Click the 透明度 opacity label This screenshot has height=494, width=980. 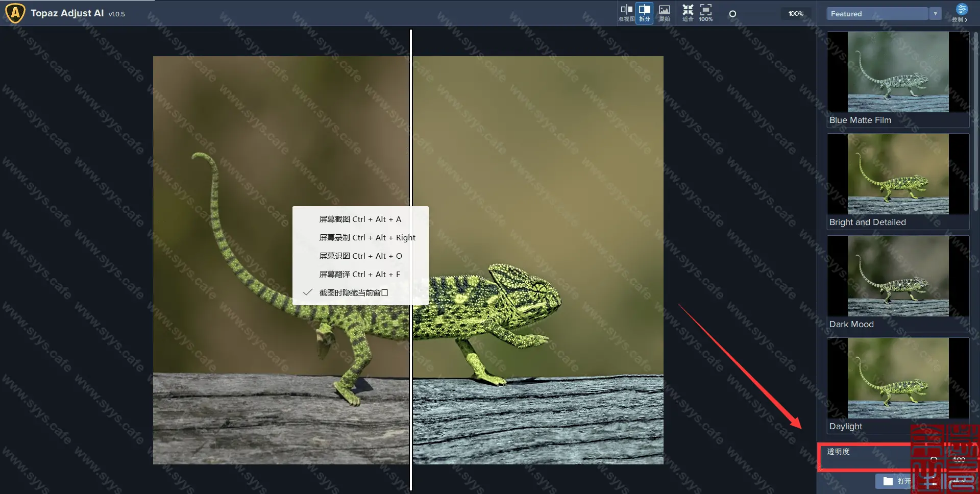click(x=838, y=452)
